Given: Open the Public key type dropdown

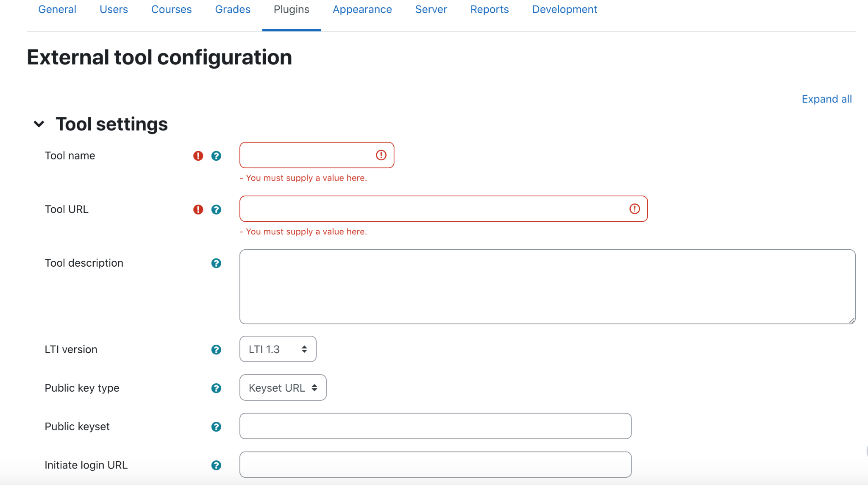Looking at the screenshot, I should tap(283, 387).
